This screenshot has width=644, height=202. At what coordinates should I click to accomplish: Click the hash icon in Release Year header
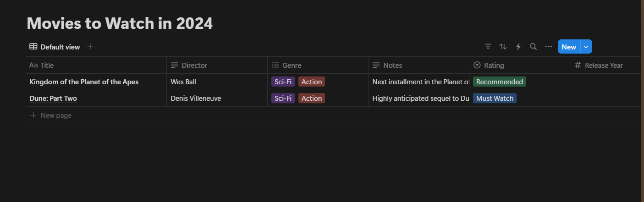tap(578, 65)
